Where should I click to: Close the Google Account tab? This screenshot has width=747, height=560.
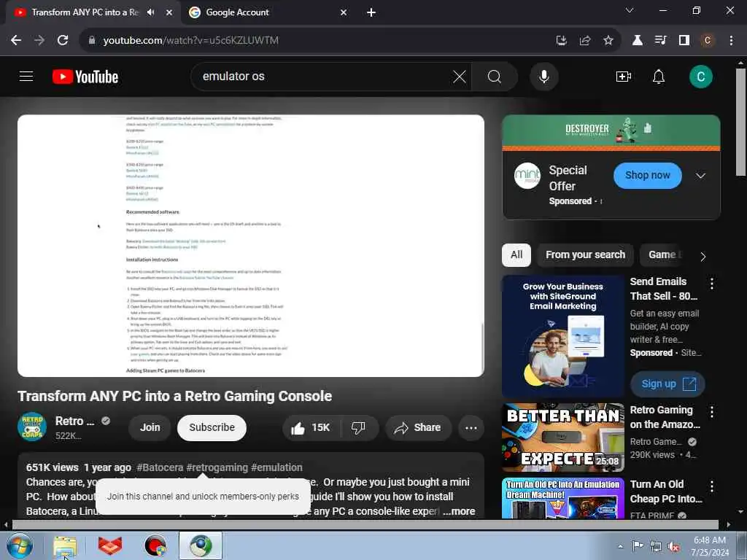click(344, 12)
